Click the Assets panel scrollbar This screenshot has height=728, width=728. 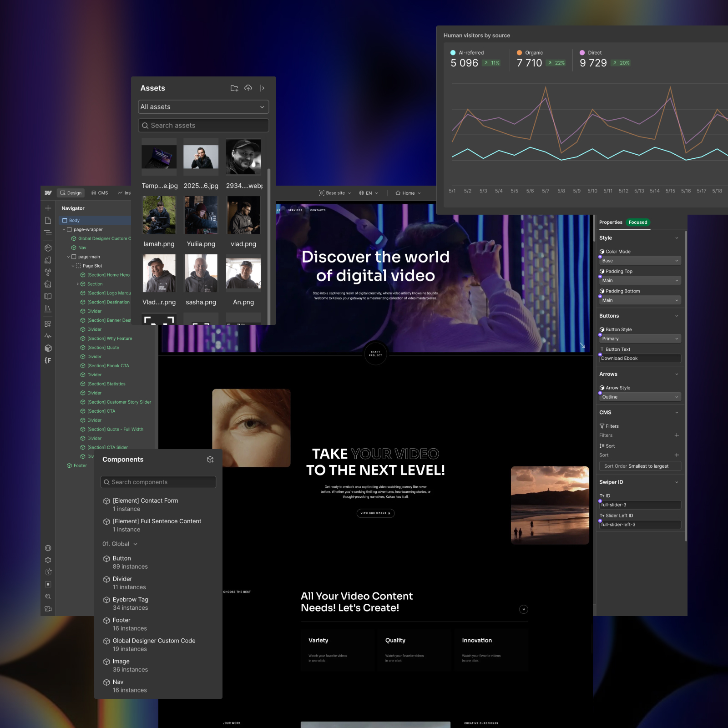coord(269,246)
